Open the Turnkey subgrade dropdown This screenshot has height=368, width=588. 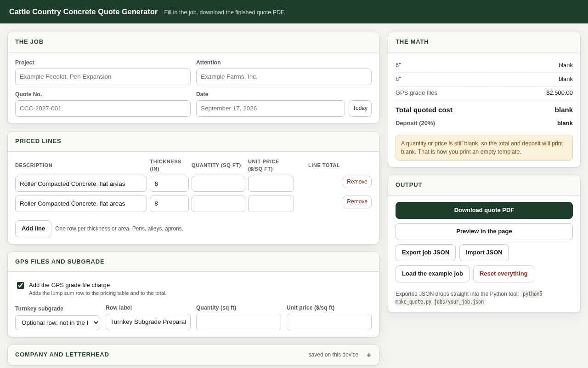[57, 322]
